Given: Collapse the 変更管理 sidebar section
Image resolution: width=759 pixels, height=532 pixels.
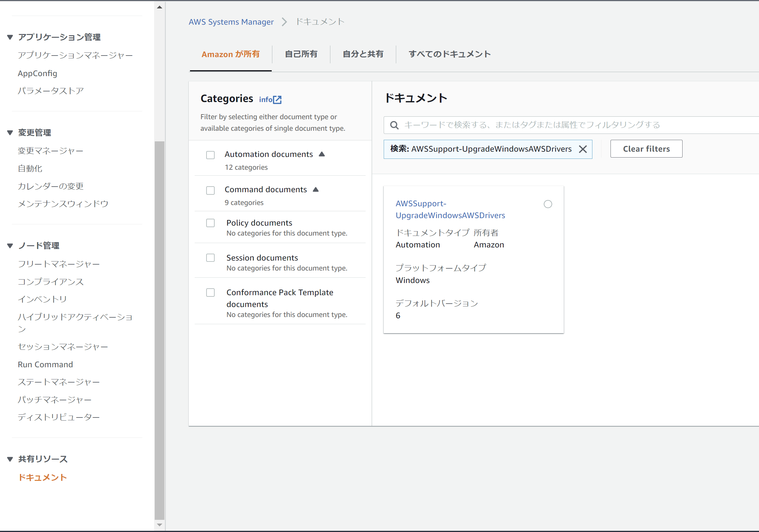Looking at the screenshot, I should 10,133.
